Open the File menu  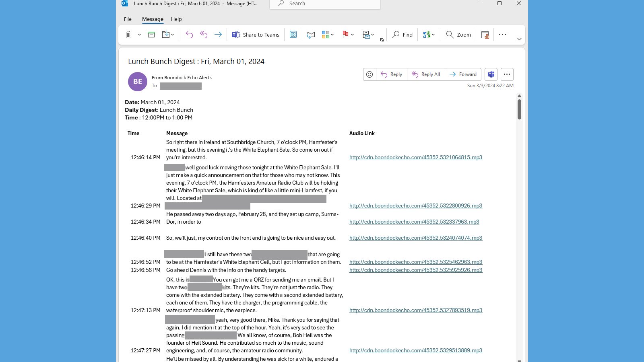128,19
